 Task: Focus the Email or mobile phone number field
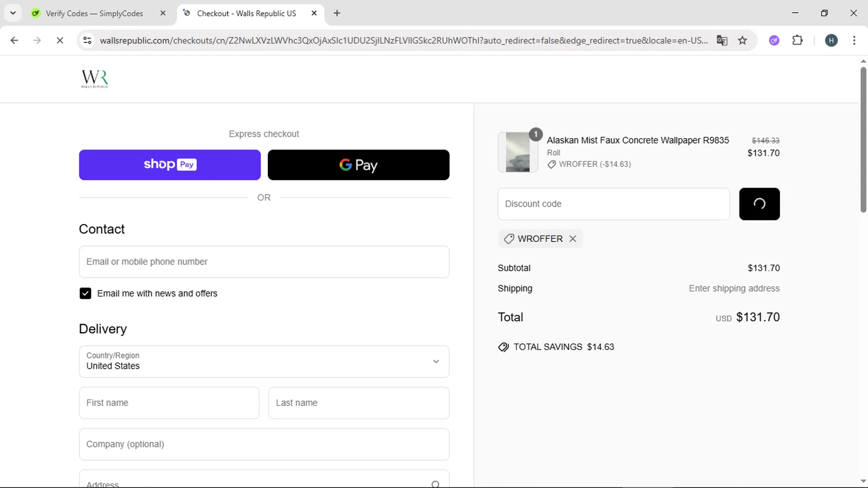264,262
